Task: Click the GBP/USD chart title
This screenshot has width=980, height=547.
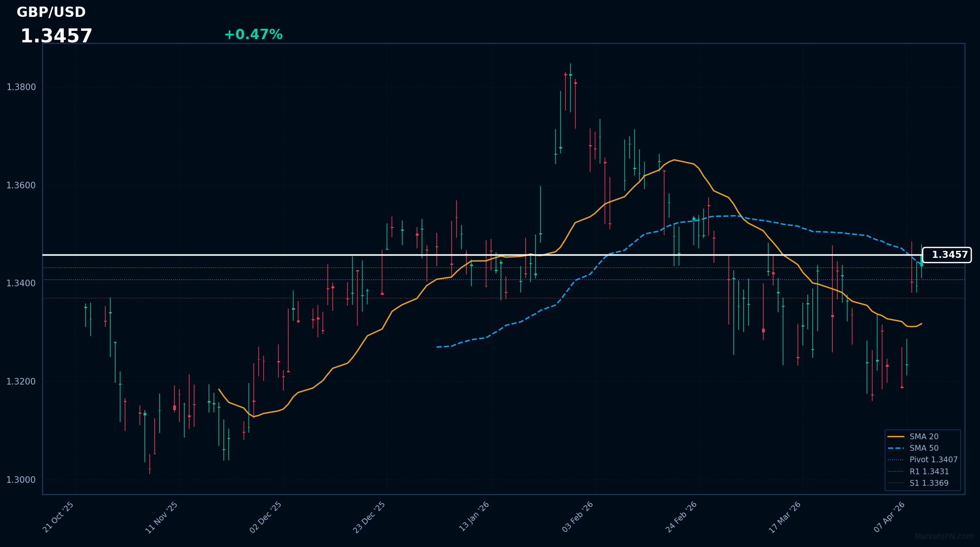Action: tap(51, 12)
